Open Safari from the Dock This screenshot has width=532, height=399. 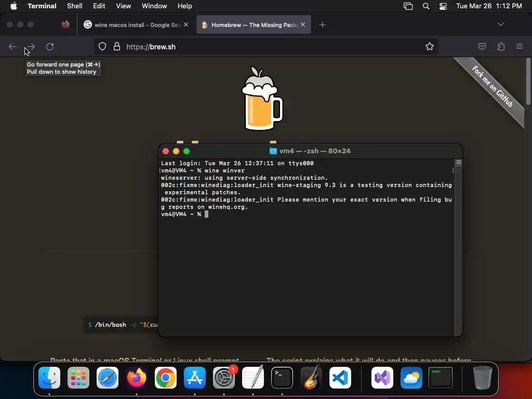(108, 378)
